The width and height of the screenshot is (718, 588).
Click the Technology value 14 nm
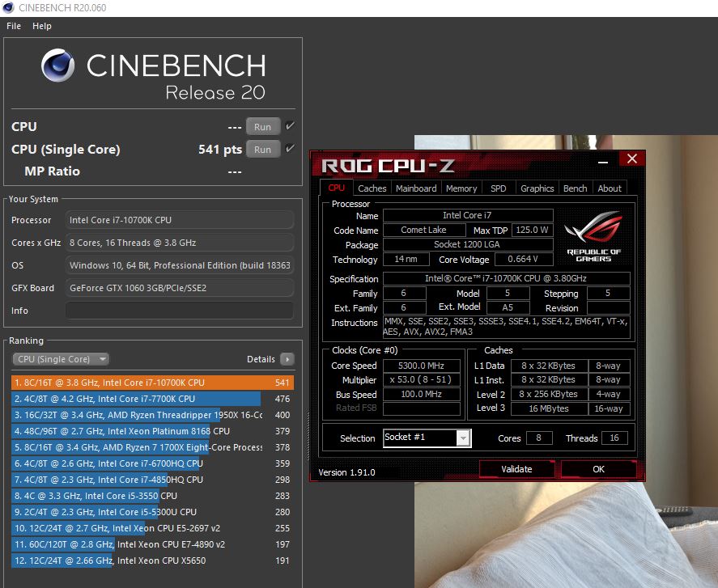(406, 259)
